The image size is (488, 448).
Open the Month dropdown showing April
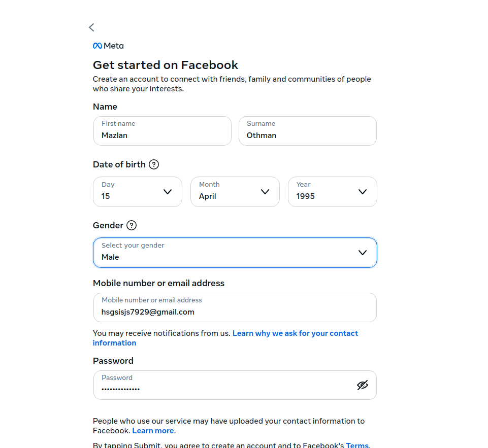pyautogui.click(x=235, y=192)
